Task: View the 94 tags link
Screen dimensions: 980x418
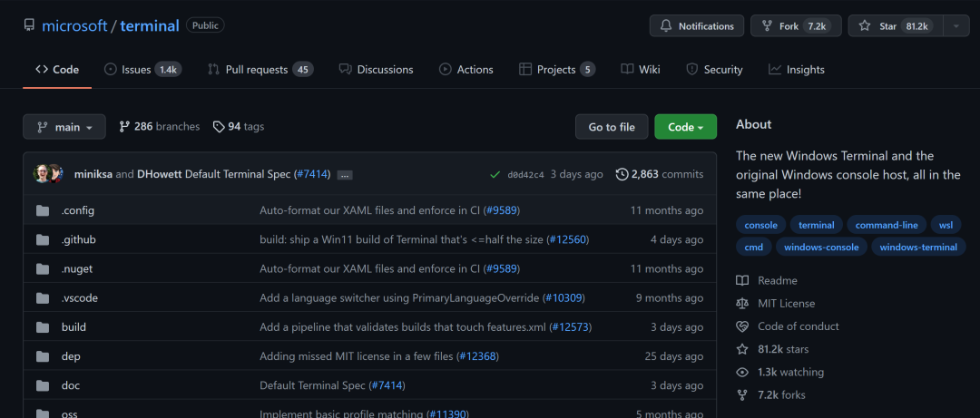Action: click(x=239, y=127)
